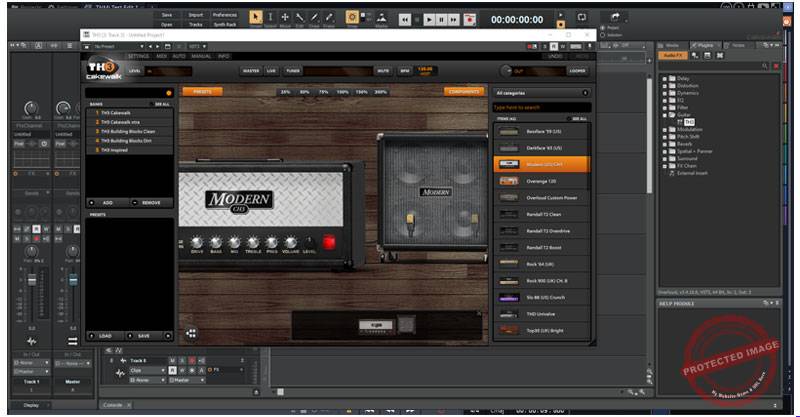Toggle the loop button in control bar

tap(582, 17)
